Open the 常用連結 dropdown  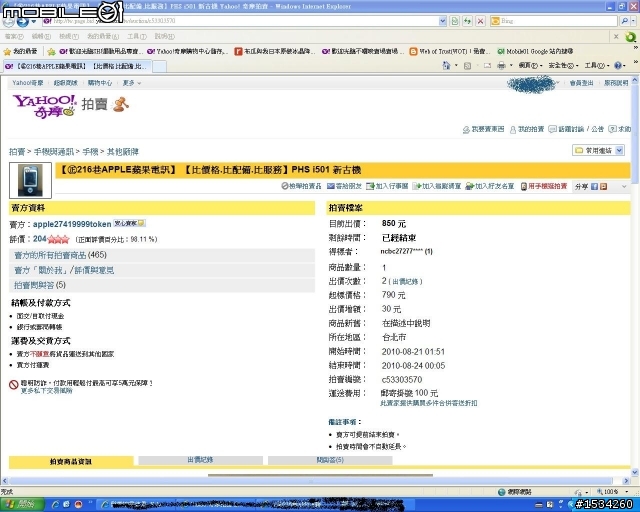coord(598,151)
